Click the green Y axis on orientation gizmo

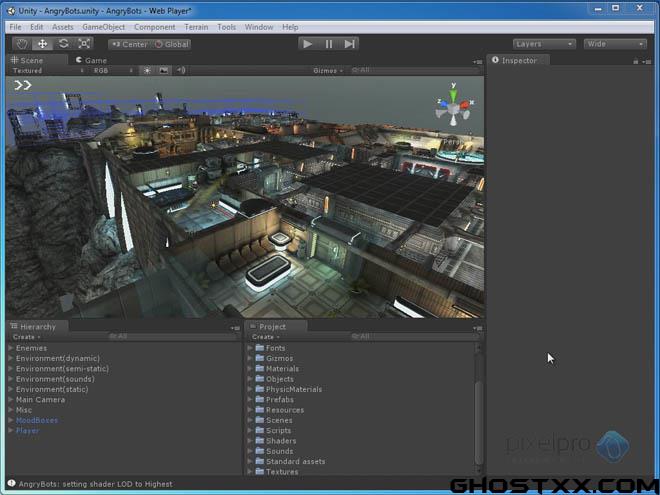[x=453, y=93]
